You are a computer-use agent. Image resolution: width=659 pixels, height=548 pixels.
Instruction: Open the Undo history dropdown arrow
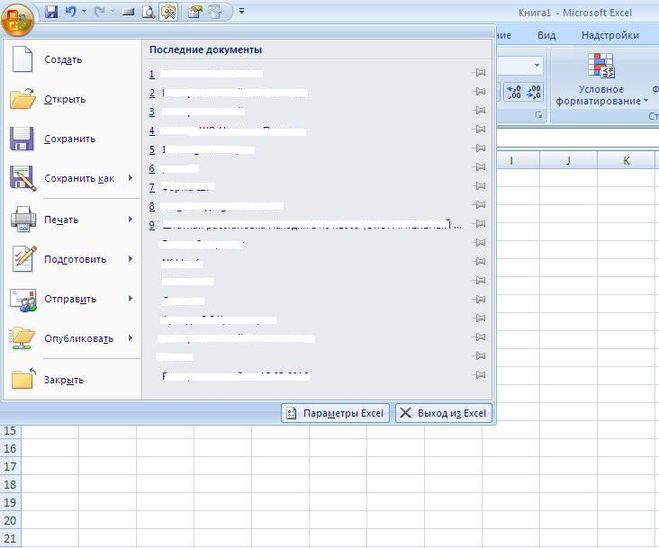click(84, 12)
